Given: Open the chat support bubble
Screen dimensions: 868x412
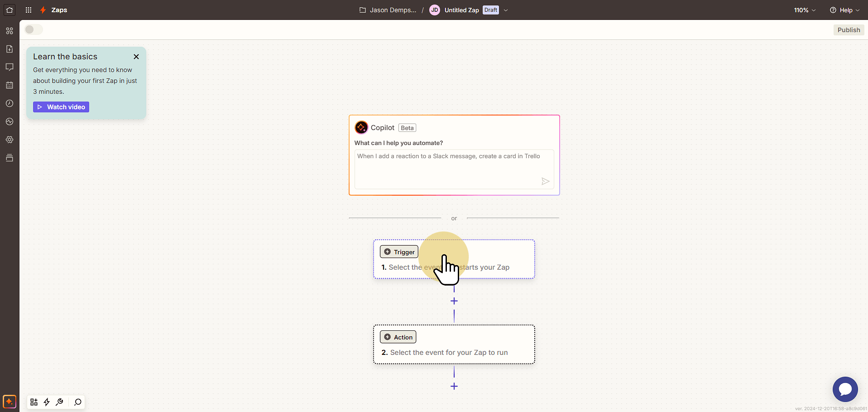Looking at the screenshot, I should coord(845,389).
